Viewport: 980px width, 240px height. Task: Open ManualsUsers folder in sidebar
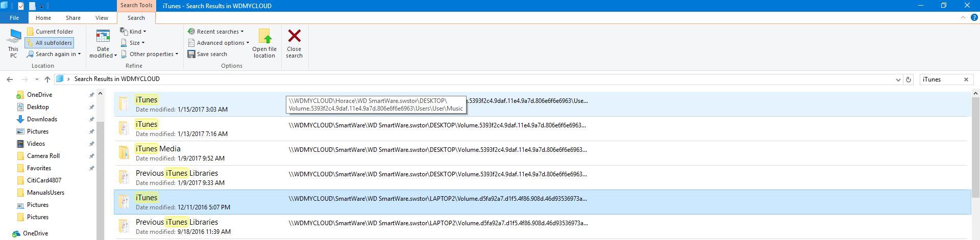pos(45,193)
